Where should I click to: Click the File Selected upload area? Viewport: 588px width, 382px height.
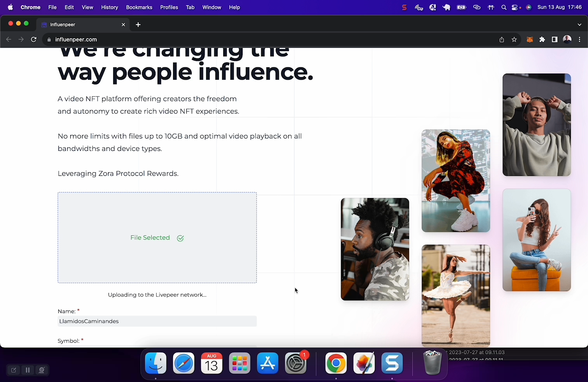pyautogui.click(x=157, y=238)
